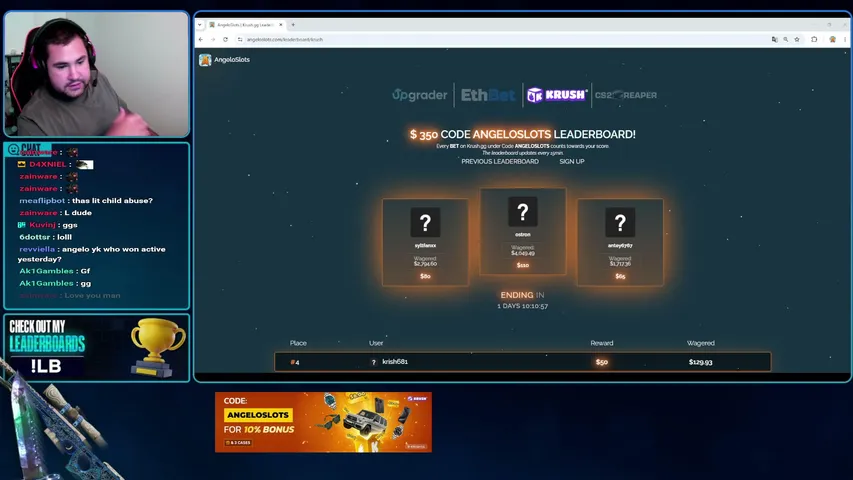Viewport: 853px width, 480px height.
Task: Switch to the EthBet leaderboard
Action: [488, 95]
